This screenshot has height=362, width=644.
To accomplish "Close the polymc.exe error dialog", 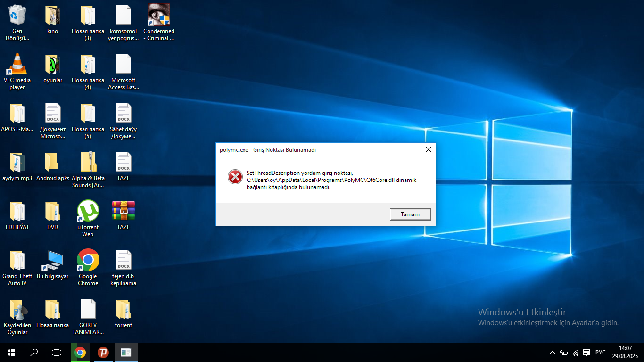I will (x=428, y=150).
